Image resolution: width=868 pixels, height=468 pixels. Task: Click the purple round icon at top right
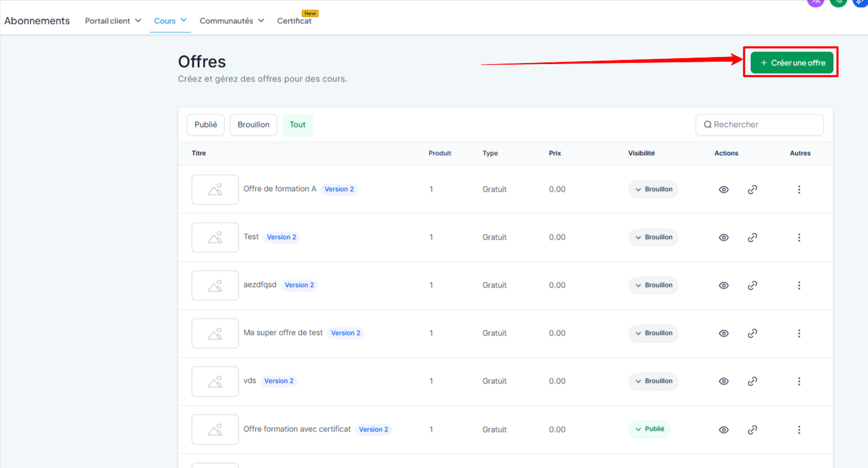[x=815, y=2]
